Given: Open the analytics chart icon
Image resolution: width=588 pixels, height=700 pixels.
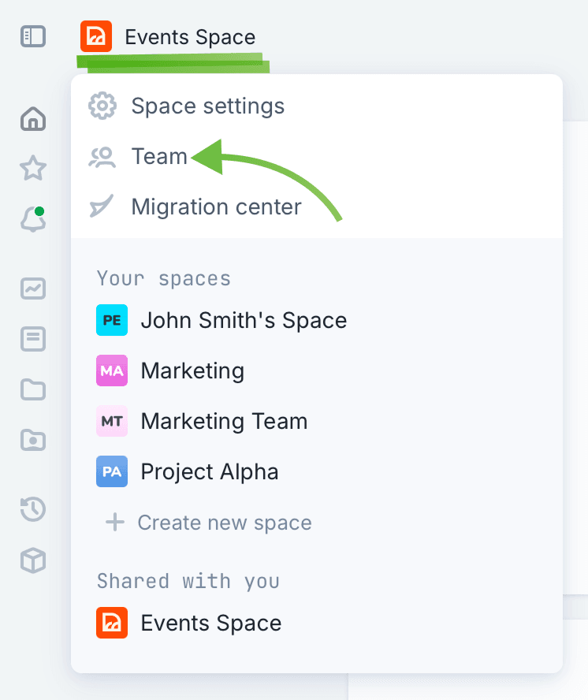Looking at the screenshot, I should click(x=33, y=289).
